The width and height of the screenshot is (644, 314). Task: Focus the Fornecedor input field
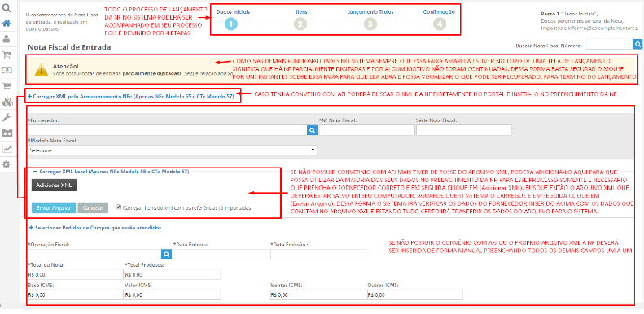(168, 130)
